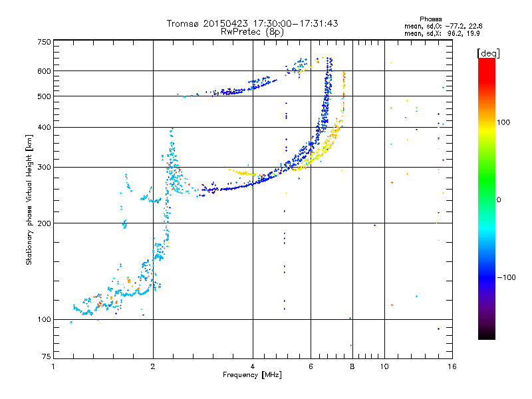Click the plot title 'Tromsø 20150423 17:30:00-17:31:43'
This screenshot has width=532, height=399.
(x=252, y=23)
